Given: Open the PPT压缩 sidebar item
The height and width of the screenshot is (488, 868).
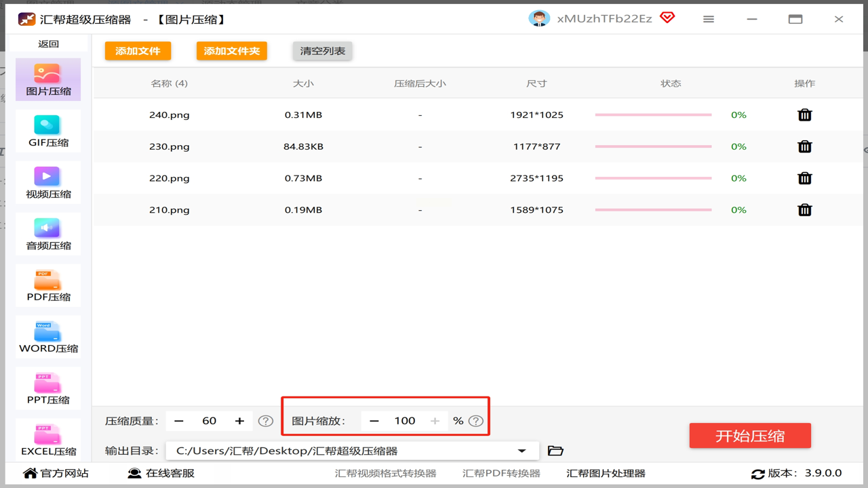Looking at the screenshot, I should (48, 389).
